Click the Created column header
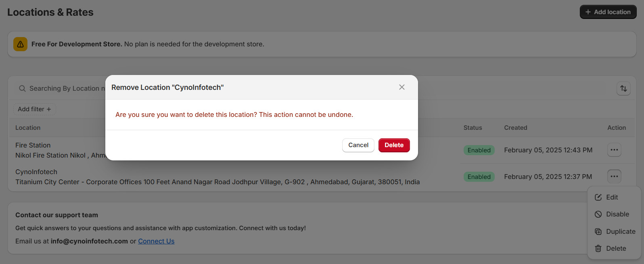Image resolution: width=644 pixels, height=264 pixels. click(x=516, y=128)
